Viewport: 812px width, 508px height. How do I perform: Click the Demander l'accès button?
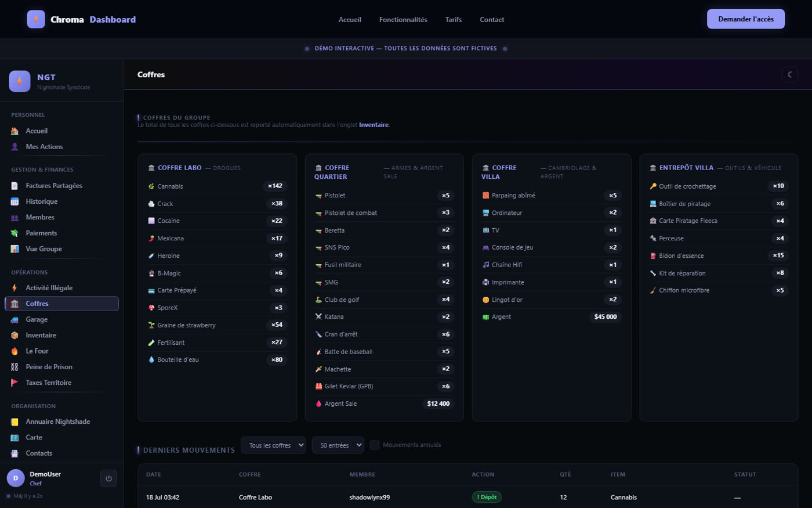click(746, 19)
